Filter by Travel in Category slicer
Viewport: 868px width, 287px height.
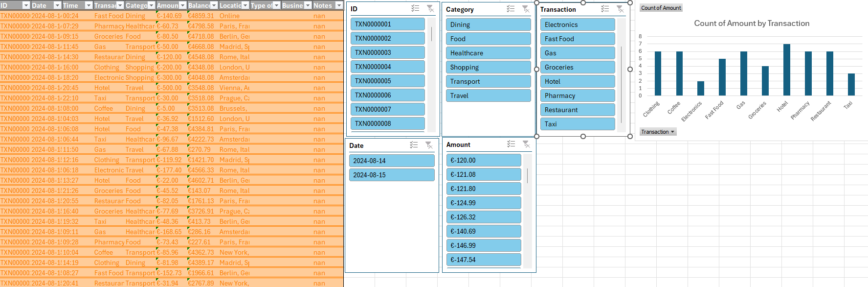[x=488, y=96]
